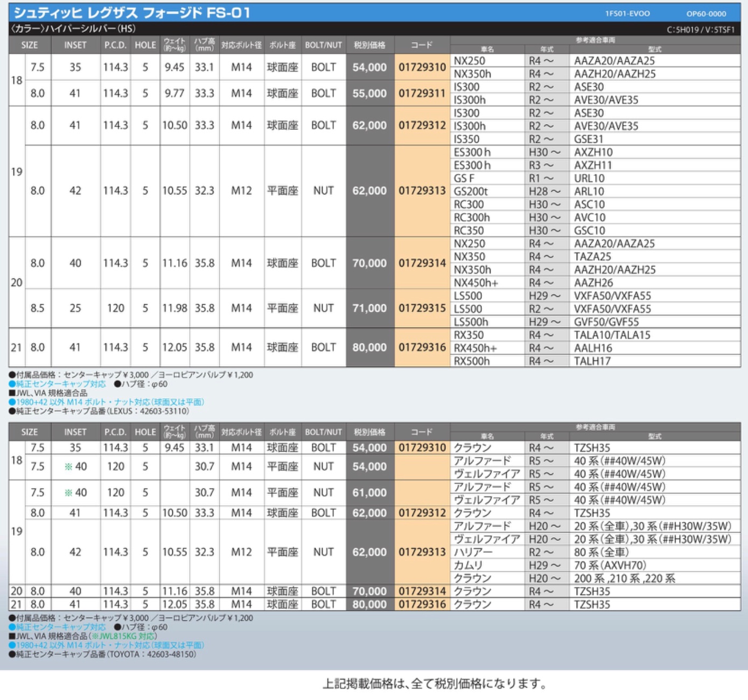Image resolution: width=748 pixels, height=700 pixels.
Task: Click the model type GVF50/GVF55
Action: coord(606,322)
